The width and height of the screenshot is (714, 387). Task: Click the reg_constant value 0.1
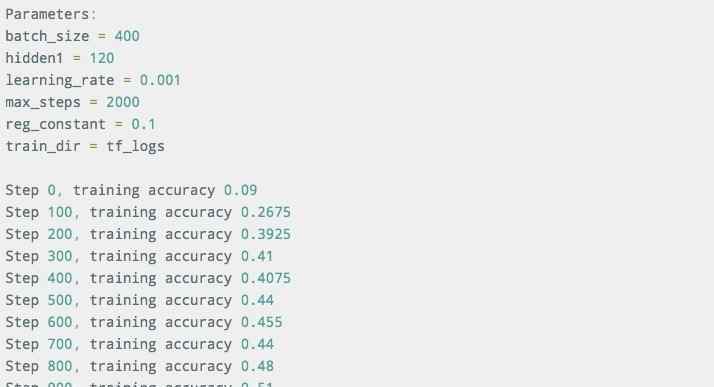click(143, 124)
